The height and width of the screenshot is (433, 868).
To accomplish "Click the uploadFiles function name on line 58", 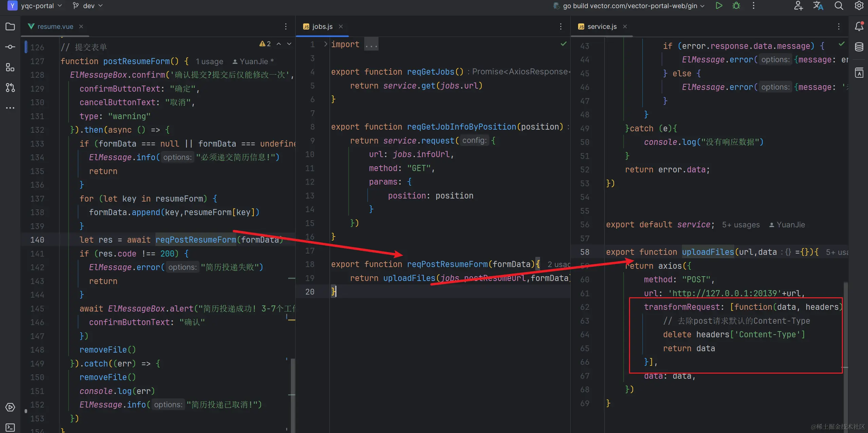I will pyautogui.click(x=708, y=252).
